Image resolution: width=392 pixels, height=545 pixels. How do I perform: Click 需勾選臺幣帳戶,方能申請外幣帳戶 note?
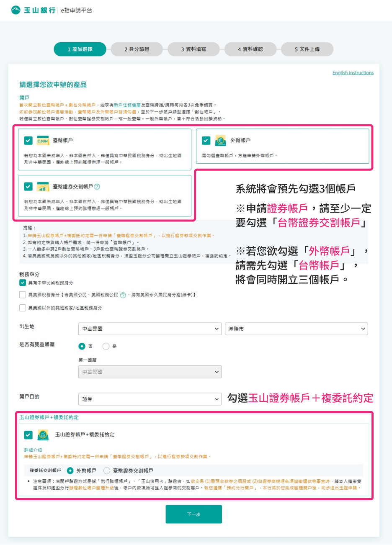click(240, 156)
